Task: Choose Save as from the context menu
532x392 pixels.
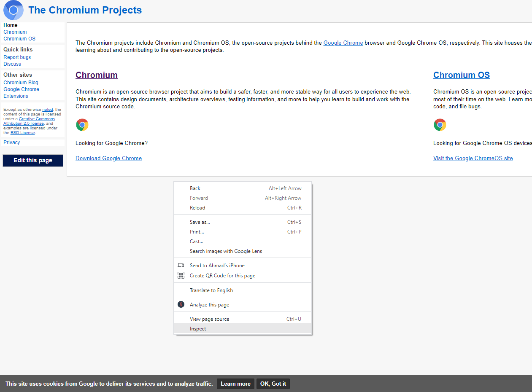Action: 200,222
